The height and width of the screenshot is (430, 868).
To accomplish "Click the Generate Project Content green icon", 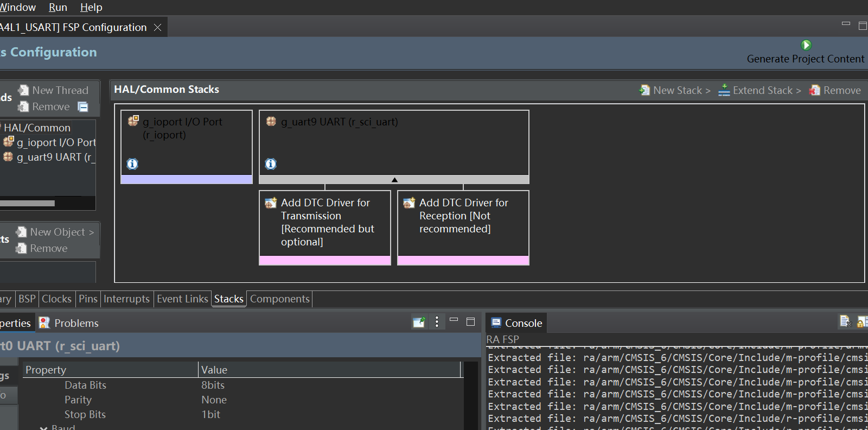I will [806, 45].
